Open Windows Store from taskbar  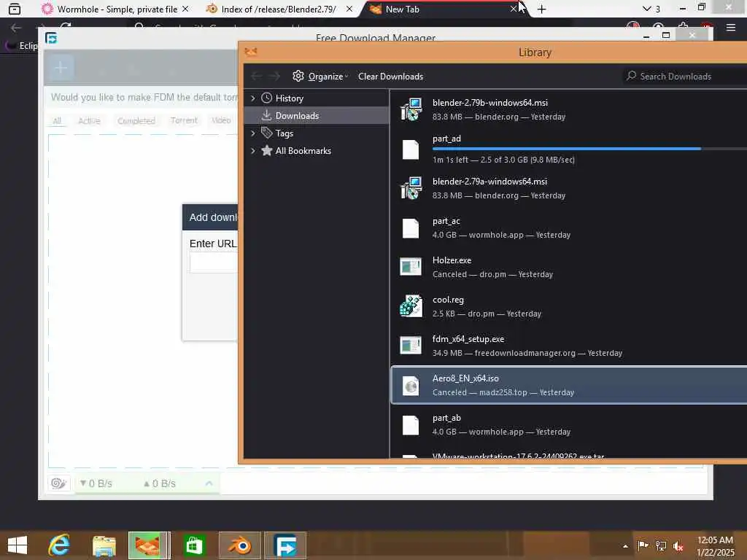[x=194, y=545]
